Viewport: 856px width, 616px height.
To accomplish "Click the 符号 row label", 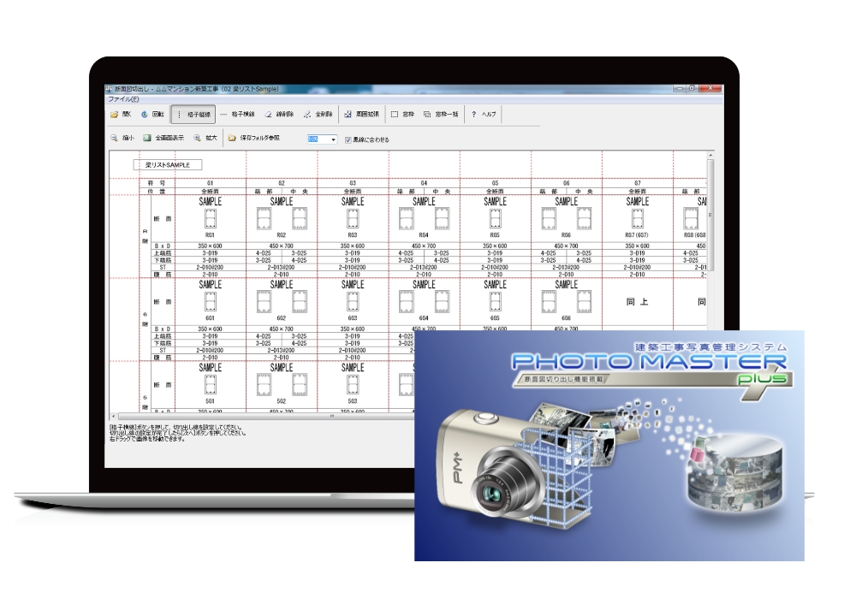I will point(157,183).
